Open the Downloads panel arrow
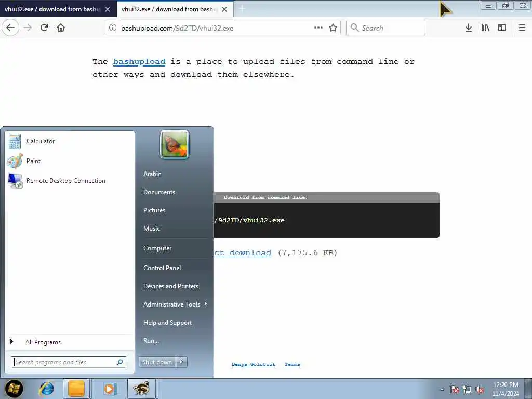This screenshot has height=399, width=532. tap(468, 28)
